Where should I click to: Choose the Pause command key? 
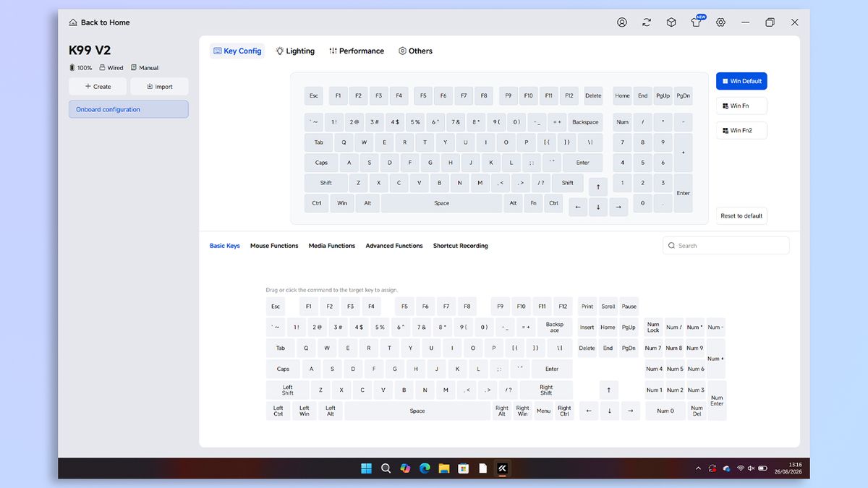[x=629, y=307]
